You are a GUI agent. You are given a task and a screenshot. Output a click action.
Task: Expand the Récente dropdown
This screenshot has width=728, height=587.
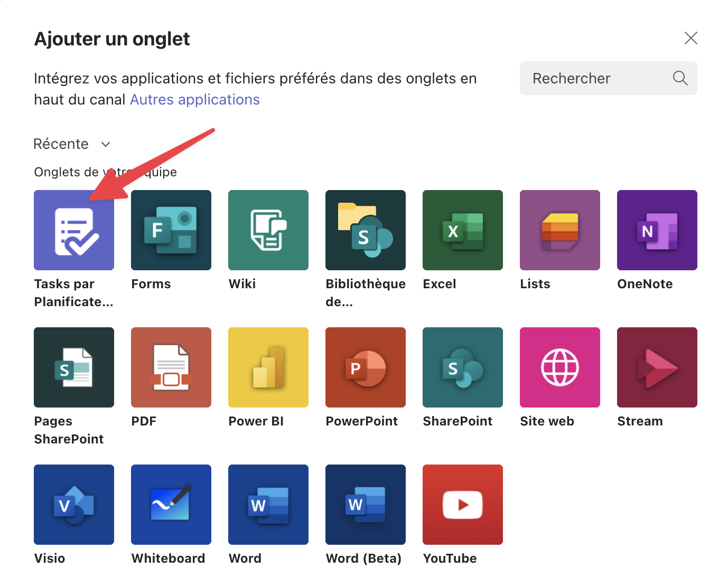pyautogui.click(x=72, y=144)
